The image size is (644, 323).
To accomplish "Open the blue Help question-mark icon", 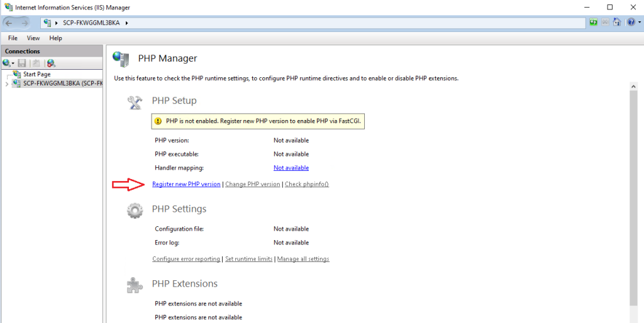I will coord(630,23).
